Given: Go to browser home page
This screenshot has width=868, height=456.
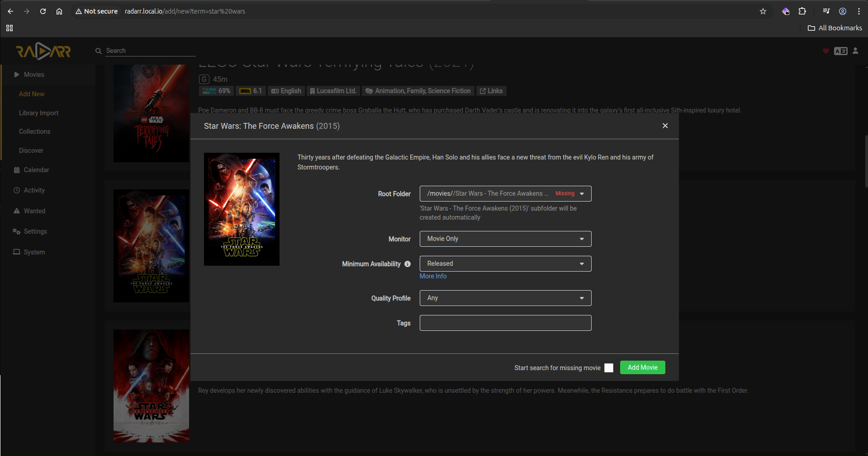Looking at the screenshot, I should (x=59, y=11).
